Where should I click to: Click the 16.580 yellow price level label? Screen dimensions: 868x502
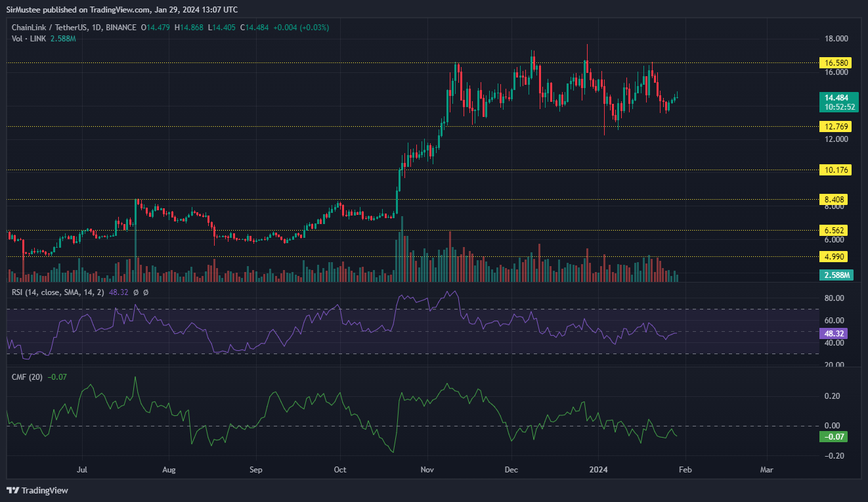tap(832, 63)
